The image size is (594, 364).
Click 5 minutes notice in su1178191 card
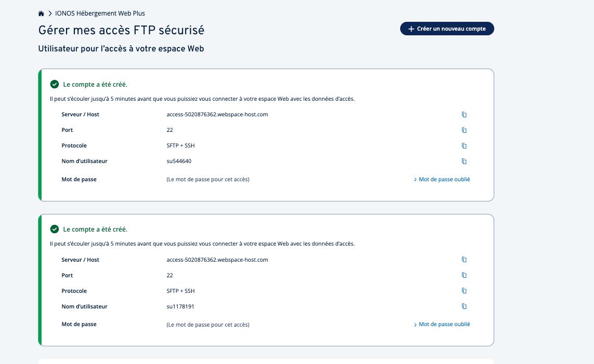(x=202, y=244)
